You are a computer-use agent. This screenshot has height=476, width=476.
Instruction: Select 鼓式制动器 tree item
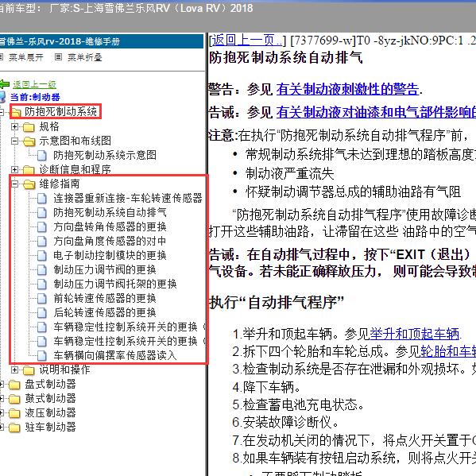pyautogui.click(x=50, y=399)
